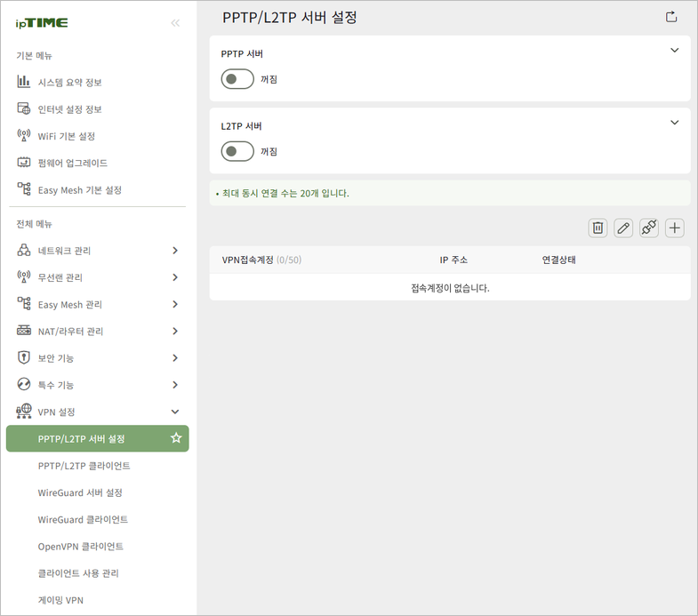Click the Easy Mesh 관리 menu label
This screenshot has height=616, width=698.
(70, 304)
